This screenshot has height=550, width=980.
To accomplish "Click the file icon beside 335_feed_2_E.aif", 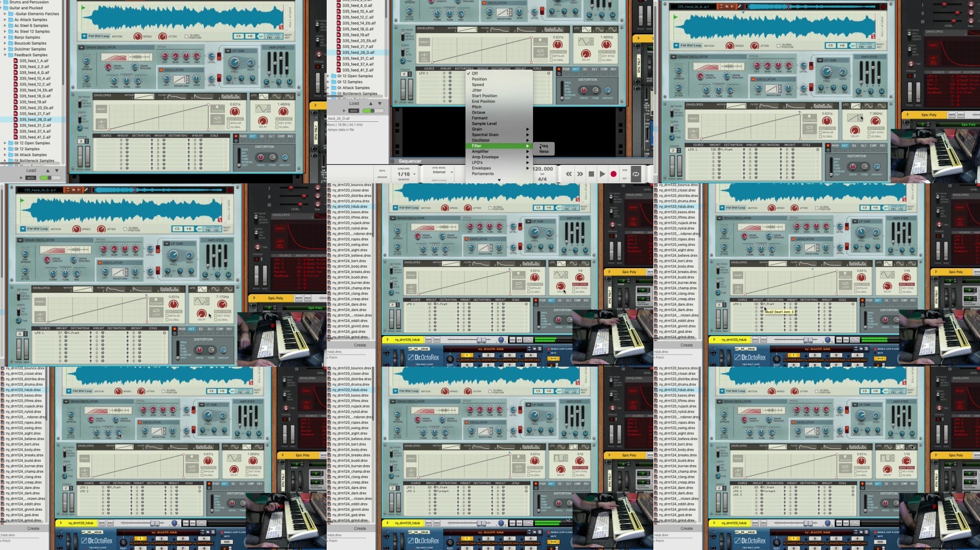I will click(16, 67).
